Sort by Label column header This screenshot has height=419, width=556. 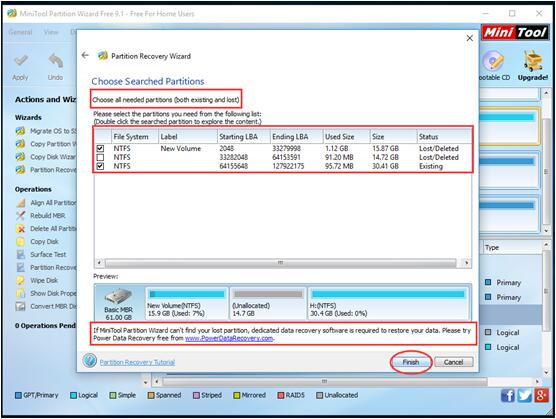[187, 136]
